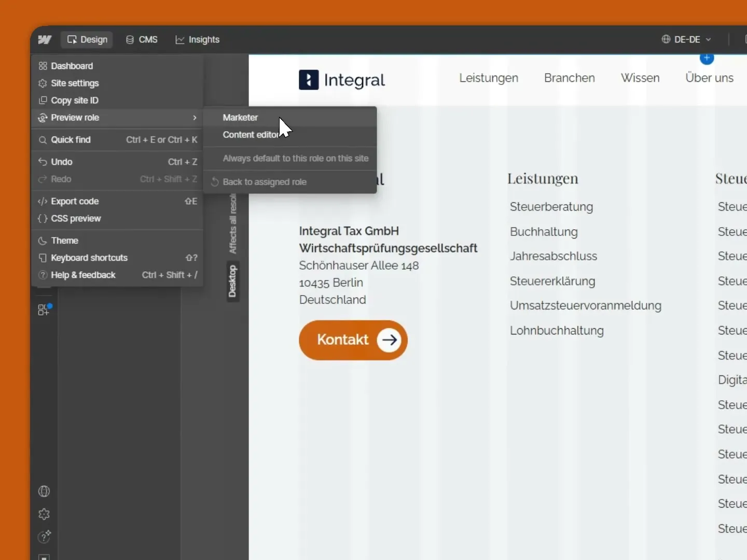Show Keyboard shortcuts

(117, 258)
